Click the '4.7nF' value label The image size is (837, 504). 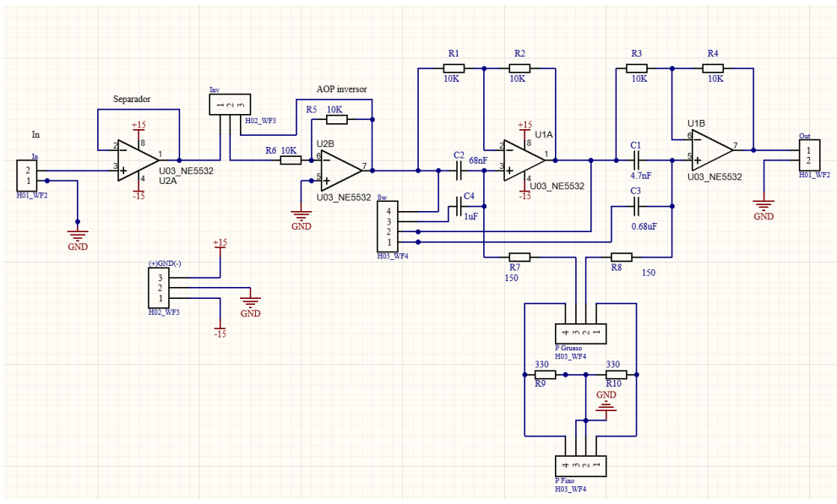pos(641,176)
